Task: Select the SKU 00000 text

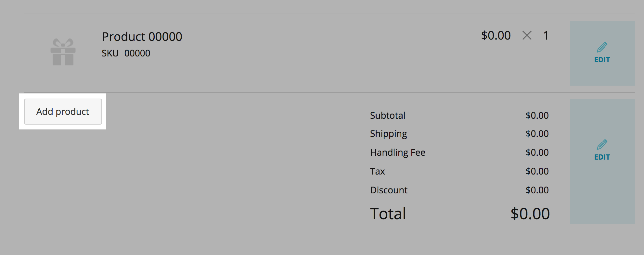Action: (126, 53)
